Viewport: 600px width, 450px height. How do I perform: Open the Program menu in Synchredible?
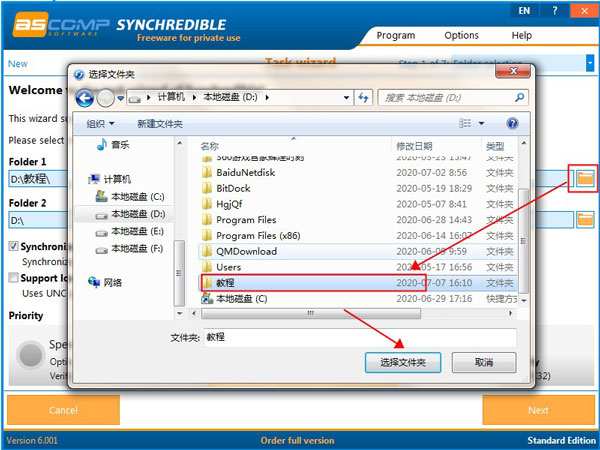[x=396, y=36]
